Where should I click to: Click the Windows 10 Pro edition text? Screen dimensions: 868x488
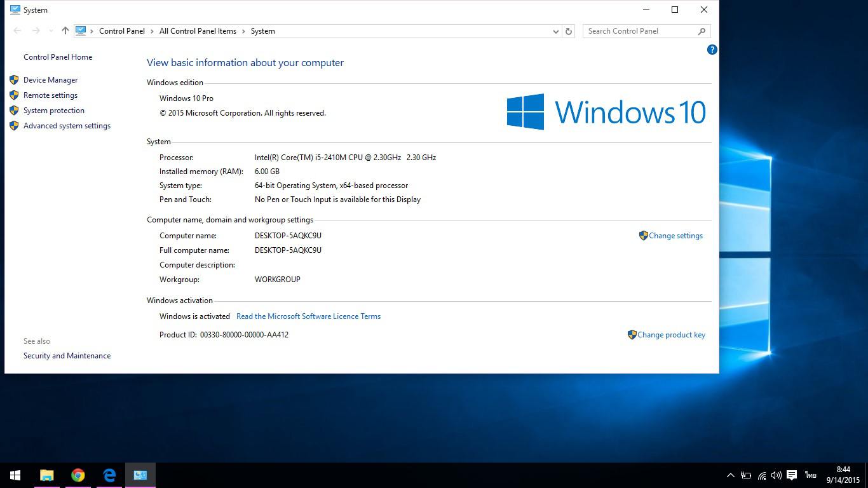(x=186, y=98)
